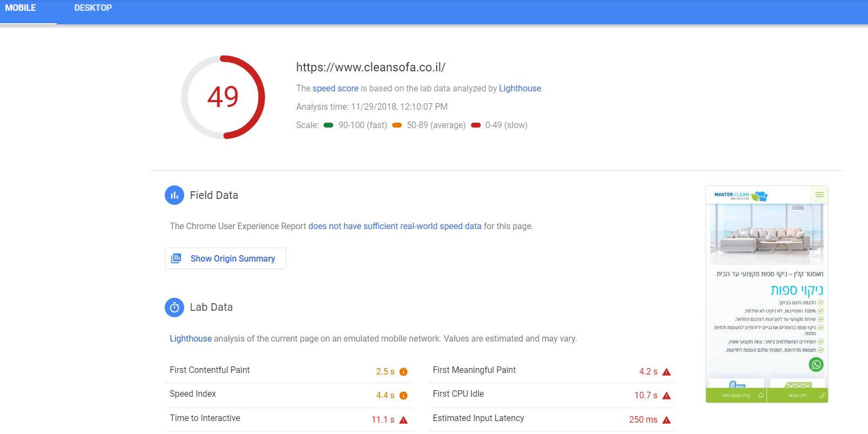Open the insufficient real-world speed data link

click(395, 226)
